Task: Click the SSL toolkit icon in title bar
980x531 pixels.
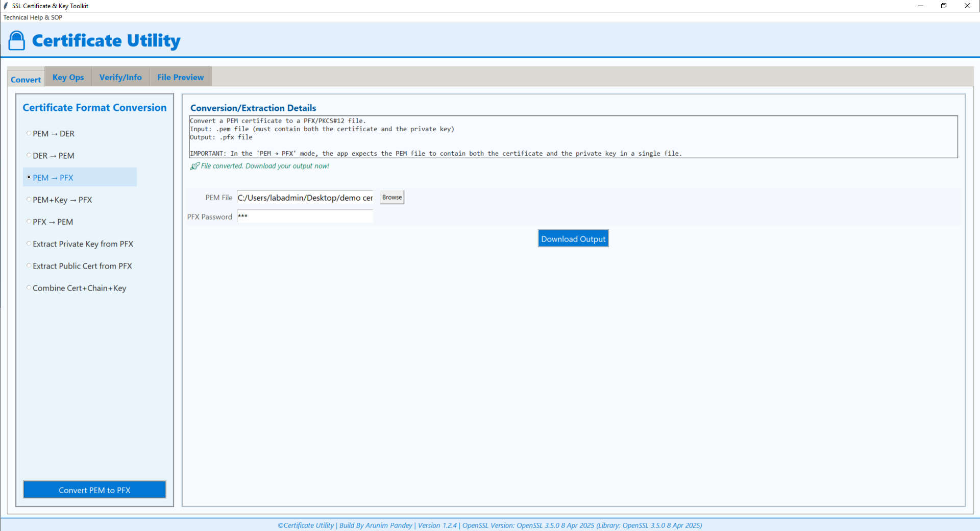Action: point(5,6)
